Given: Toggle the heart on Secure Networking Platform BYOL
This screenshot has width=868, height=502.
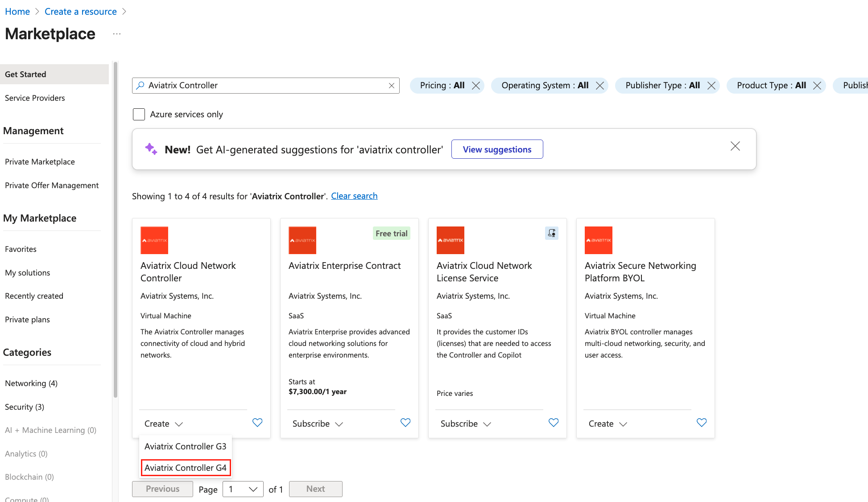Looking at the screenshot, I should (701, 423).
